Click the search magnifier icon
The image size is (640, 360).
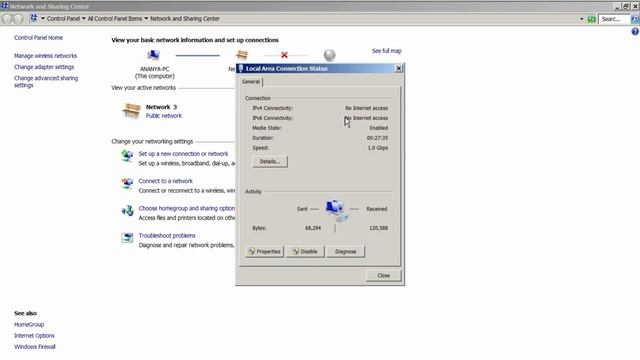[635, 19]
